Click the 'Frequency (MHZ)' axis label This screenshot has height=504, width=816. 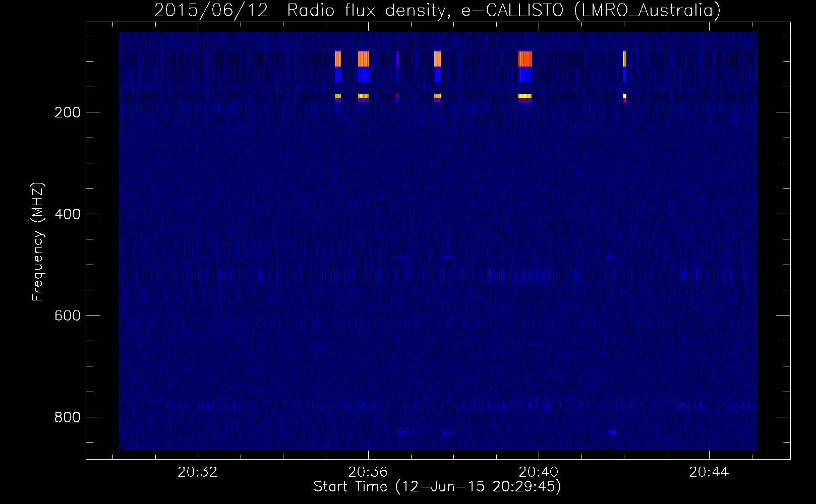38,241
